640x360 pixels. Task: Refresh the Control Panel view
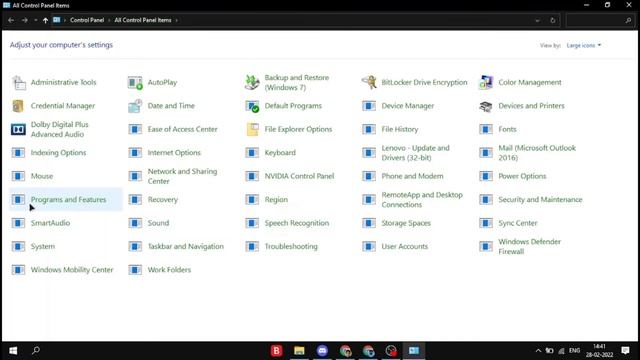(x=553, y=20)
